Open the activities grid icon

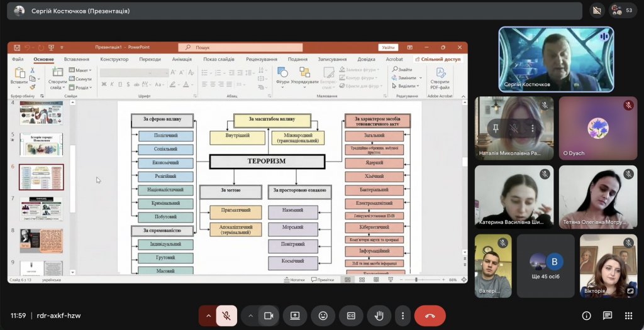[x=628, y=316]
